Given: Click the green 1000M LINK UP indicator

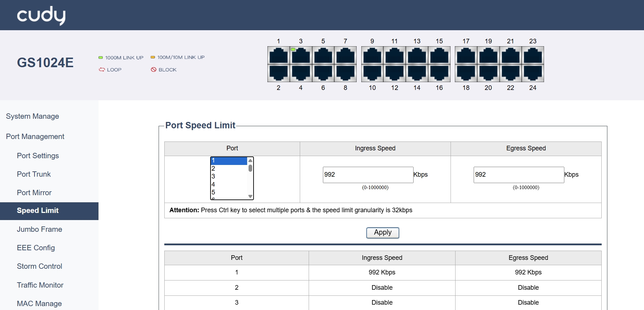Looking at the screenshot, I should coord(101,58).
